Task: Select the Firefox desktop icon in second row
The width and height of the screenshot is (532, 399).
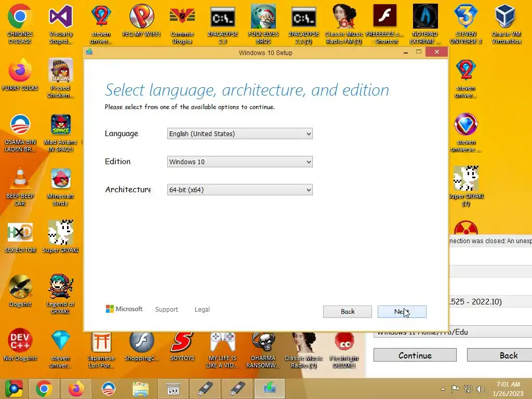Action: 20,75
